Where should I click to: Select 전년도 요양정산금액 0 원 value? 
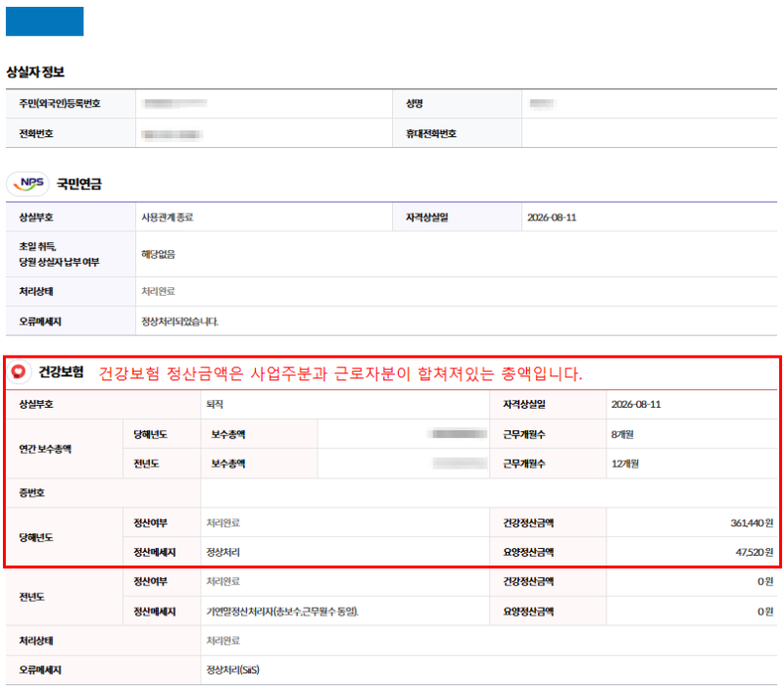click(x=765, y=612)
